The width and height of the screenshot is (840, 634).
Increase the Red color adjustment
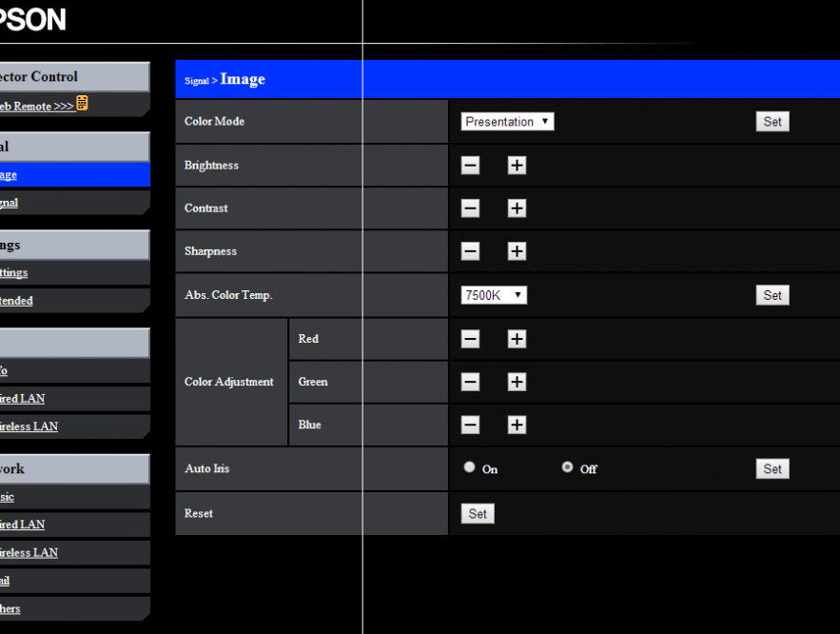point(517,338)
